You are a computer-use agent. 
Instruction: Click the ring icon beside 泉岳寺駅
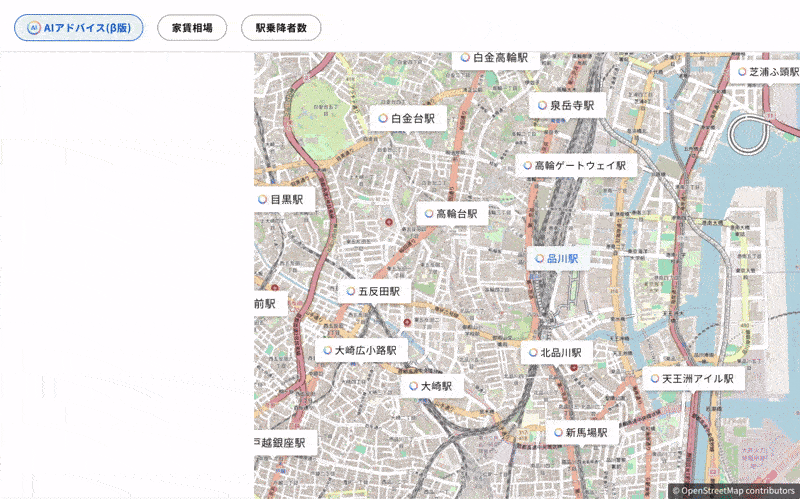tap(543, 105)
